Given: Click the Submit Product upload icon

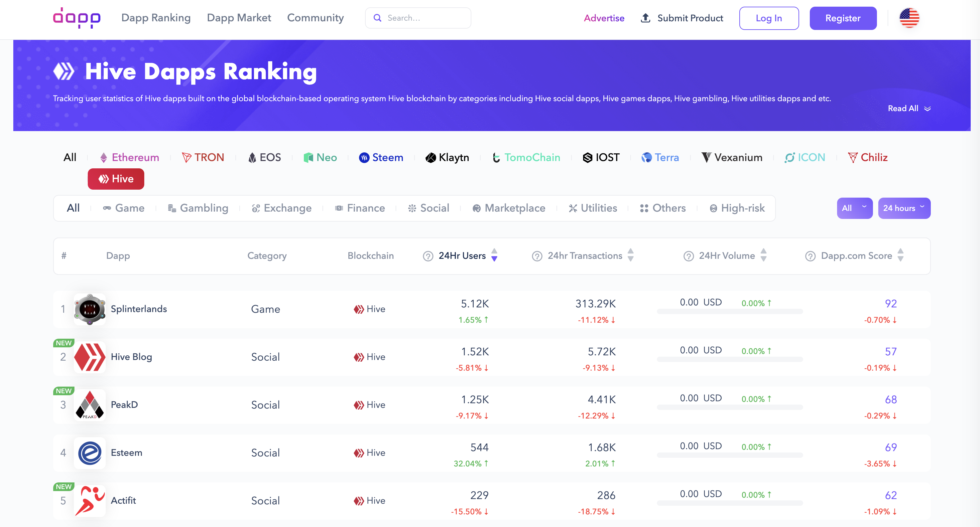Looking at the screenshot, I should click(x=645, y=18).
